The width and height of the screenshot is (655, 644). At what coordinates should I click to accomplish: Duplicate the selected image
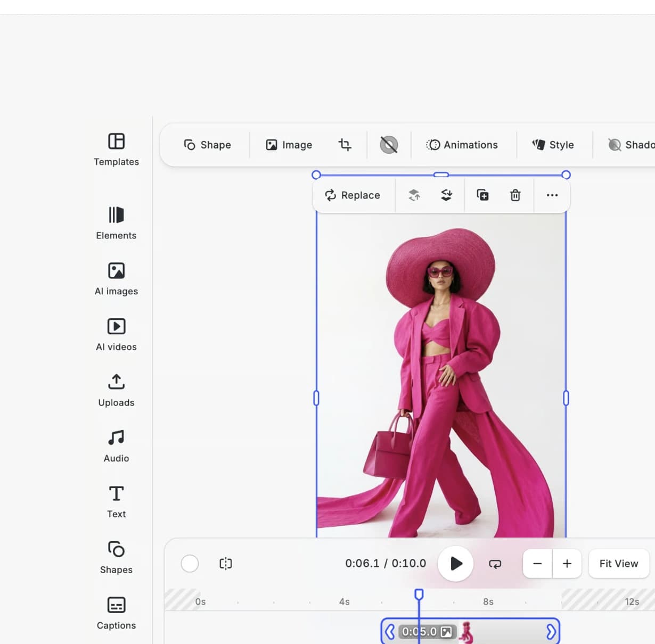[x=482, y=195]
